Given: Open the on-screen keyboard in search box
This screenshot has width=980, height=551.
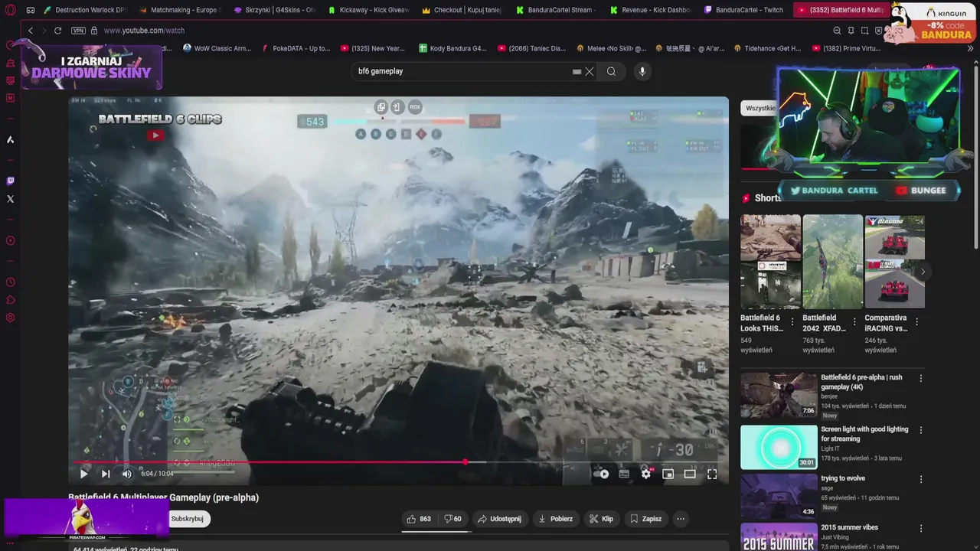Looking at the screenshot, I should 577,71.
